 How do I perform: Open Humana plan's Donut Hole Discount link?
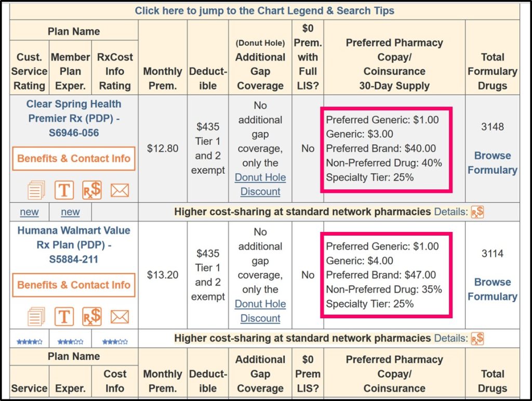click(x=260, y=311)
